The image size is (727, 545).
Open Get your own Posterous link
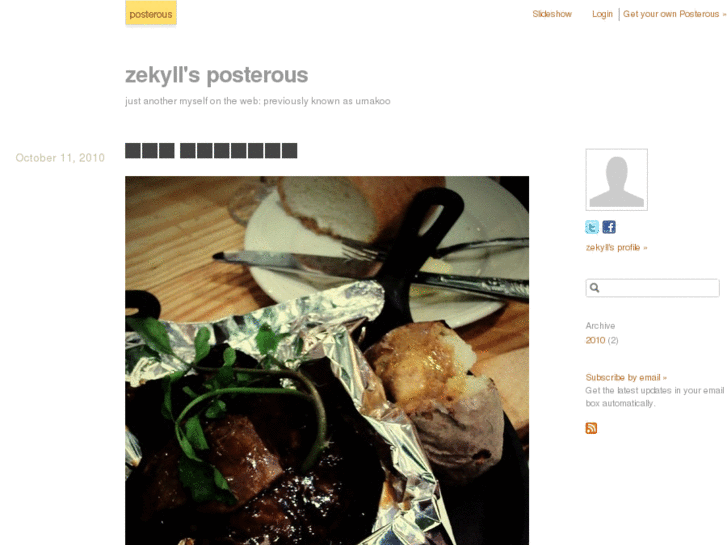click(674, 14)
